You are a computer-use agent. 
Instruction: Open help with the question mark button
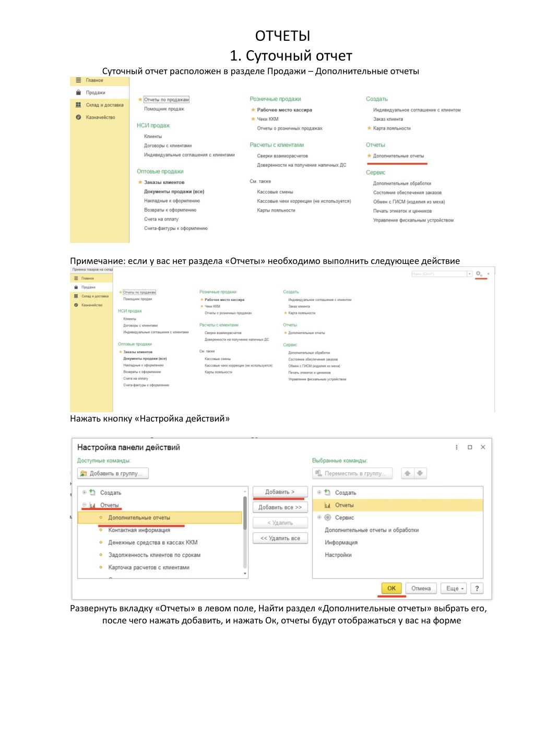tap(477, 588)
